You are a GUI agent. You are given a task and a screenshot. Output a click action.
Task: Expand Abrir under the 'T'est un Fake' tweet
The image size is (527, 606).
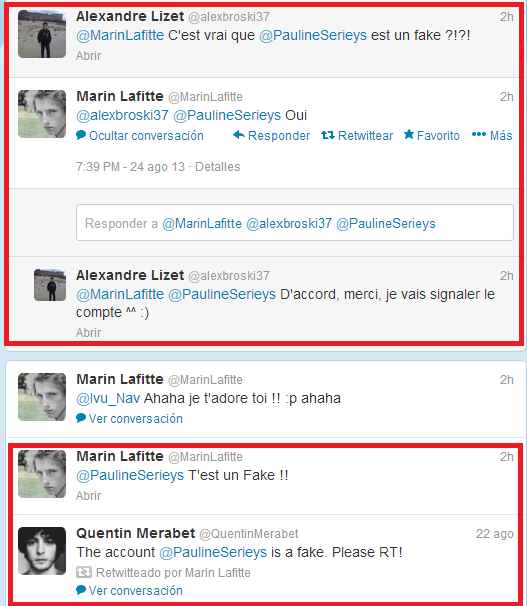tap(88, 495)
